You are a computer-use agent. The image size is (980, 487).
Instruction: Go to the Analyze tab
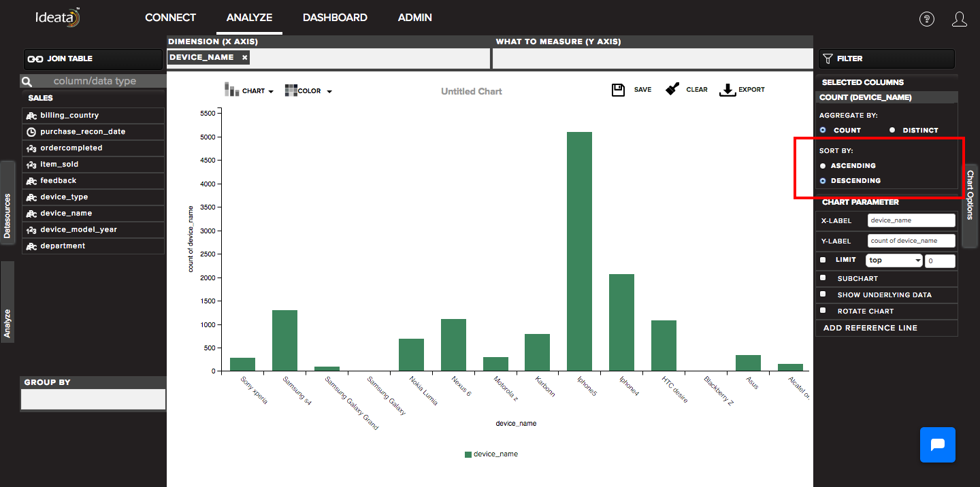point(249,18)
